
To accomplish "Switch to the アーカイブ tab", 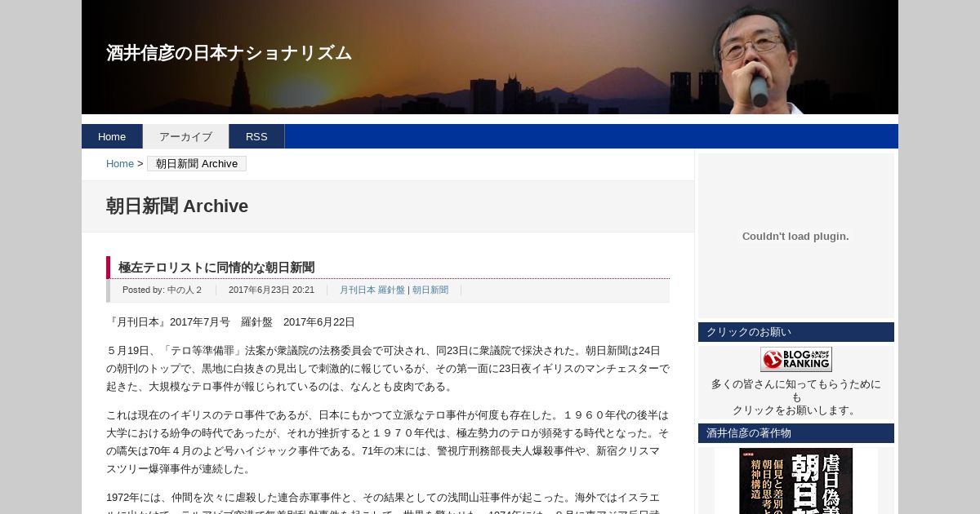I will 185,136.
